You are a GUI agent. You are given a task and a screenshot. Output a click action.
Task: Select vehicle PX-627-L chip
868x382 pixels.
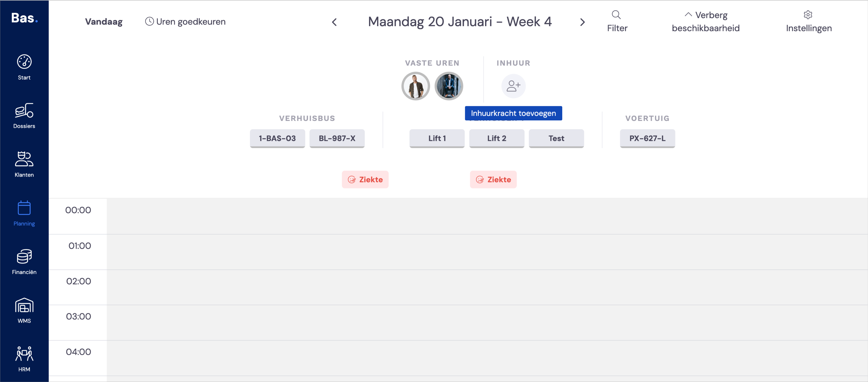647,138
